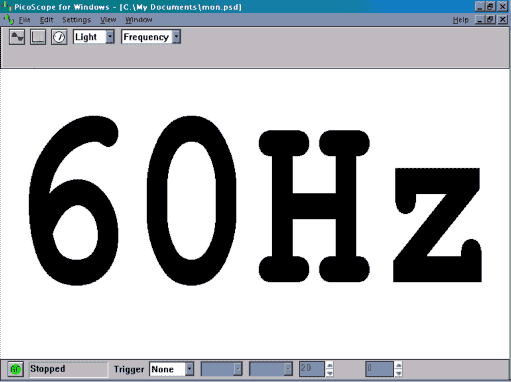Open the first disabled trigger channel dropdown

[x=238, y=369]
